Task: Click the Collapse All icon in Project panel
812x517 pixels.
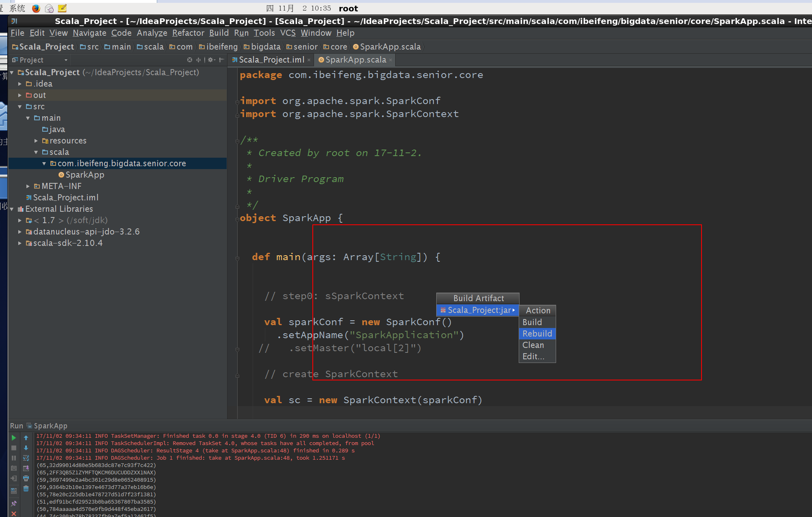Action: 199,60
